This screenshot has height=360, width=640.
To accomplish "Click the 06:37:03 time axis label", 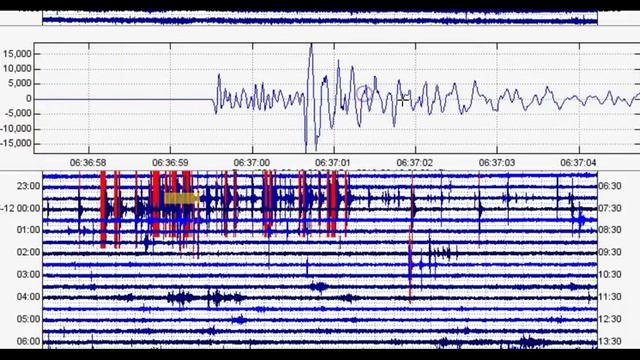I will [497, 162].
